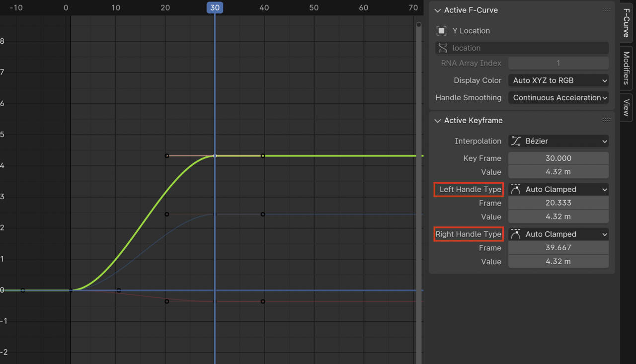636x364 pixels.
Task: Click the Bézier interpolation curve icon
Action: point(516,141)
